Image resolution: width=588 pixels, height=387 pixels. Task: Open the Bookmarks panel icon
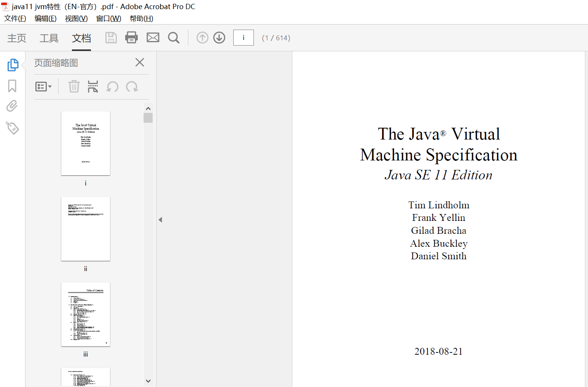(12, 86)
